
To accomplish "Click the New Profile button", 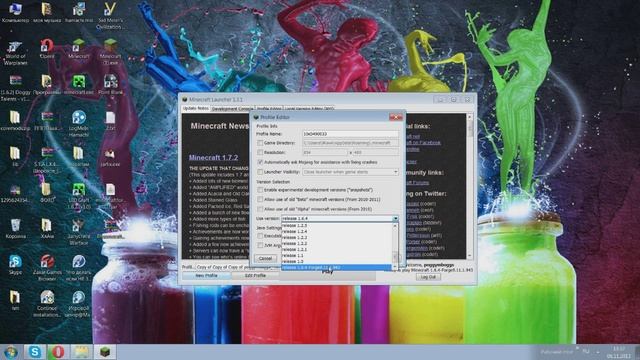I will [207, 276].
